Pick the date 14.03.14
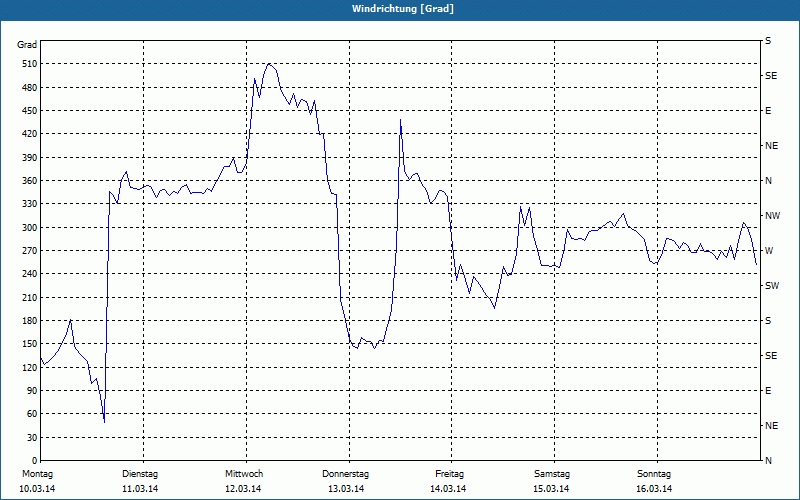The height and width of the screenshot is (500, 800). pos(448,489)
